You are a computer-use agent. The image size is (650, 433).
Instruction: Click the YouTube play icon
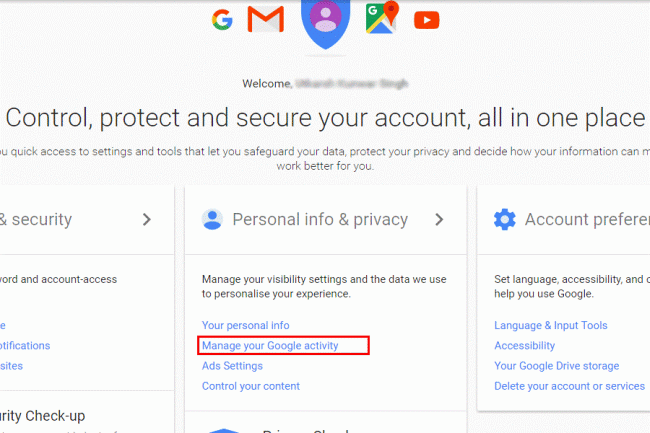427,19
